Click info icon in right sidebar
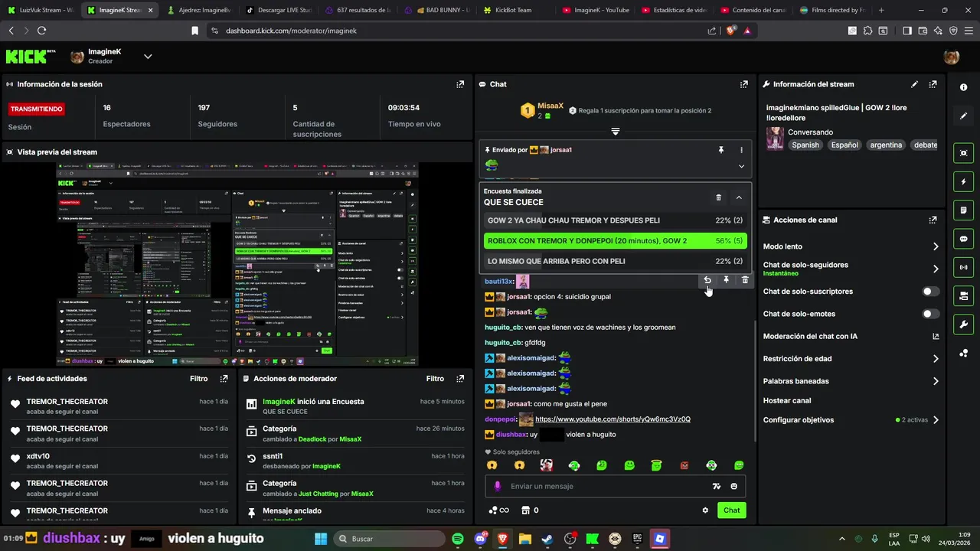The image size is (980, 551). [963, 87]
